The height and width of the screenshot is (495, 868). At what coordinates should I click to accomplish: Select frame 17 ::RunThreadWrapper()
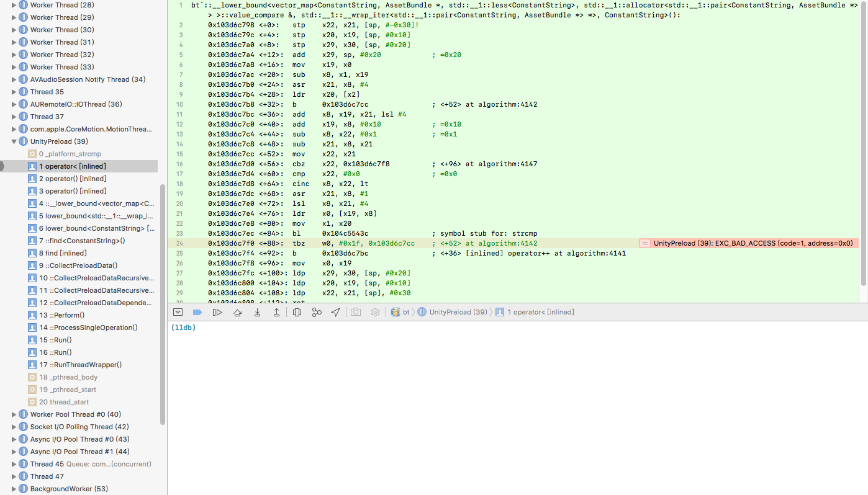79,365
